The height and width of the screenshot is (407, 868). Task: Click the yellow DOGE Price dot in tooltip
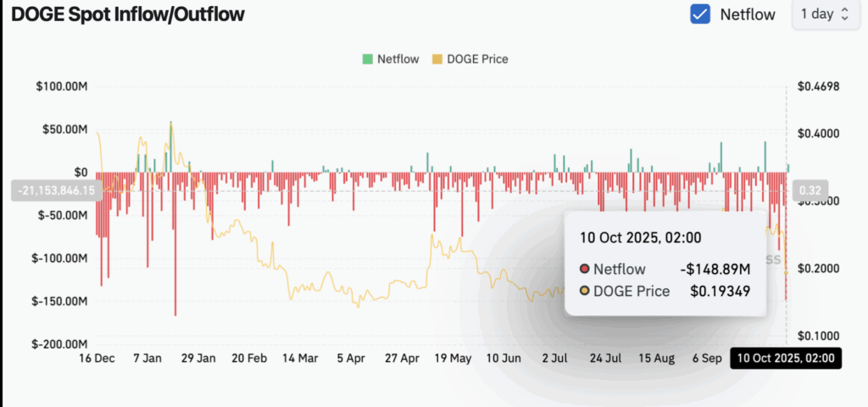[x=584, y=292]
